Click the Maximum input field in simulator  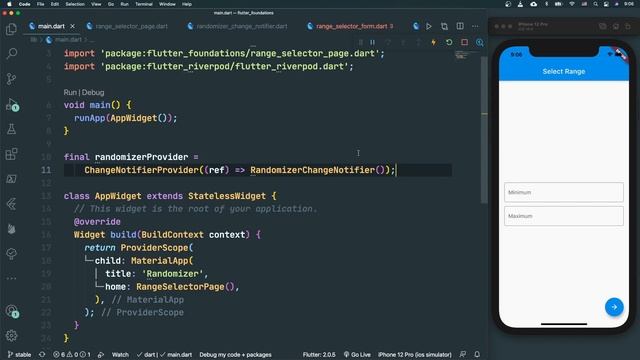(564, 216)
